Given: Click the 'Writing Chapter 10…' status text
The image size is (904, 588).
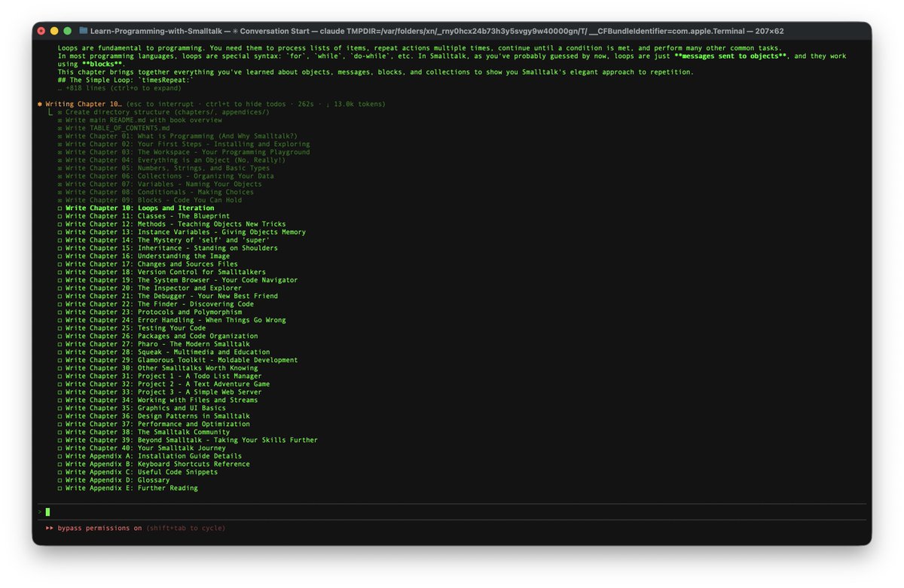Looking at the screenshot, I should [84, 104].
